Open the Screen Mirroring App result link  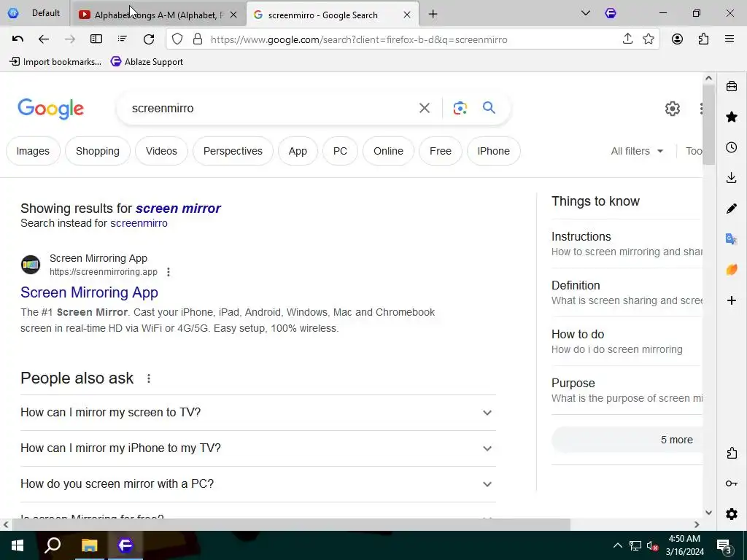coord(89,292)
